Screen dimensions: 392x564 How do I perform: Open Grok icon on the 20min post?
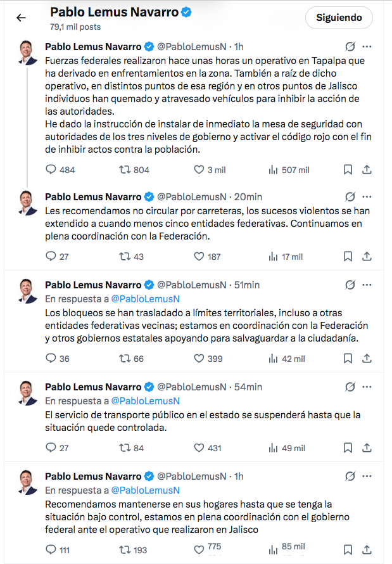(349, 196)
